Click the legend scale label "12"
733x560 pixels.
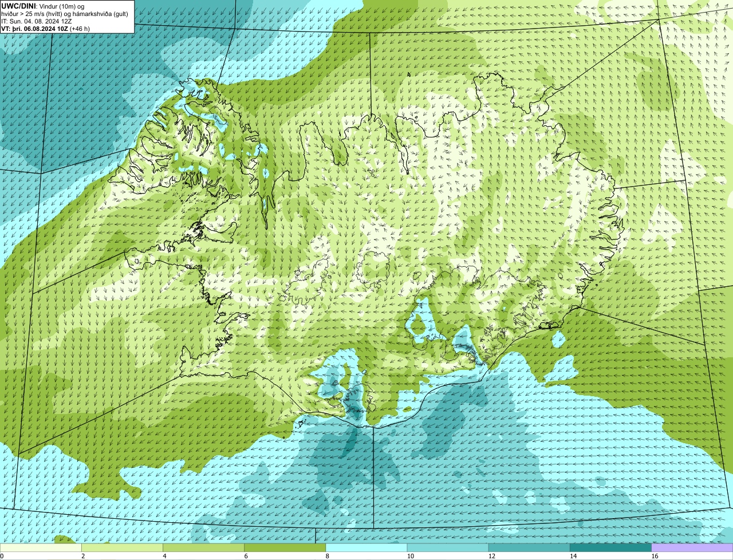(x=491, y=556)
